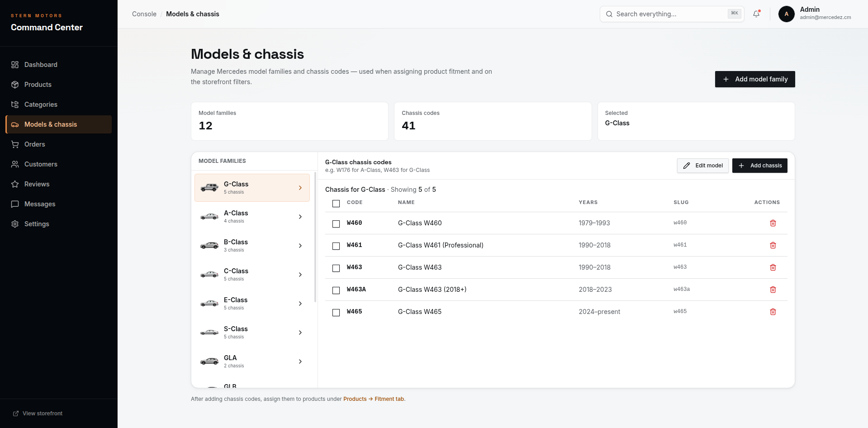Screen dimensions: 868x428
Task: Select the B-Class model family
Action: click(x=252, y=246)
